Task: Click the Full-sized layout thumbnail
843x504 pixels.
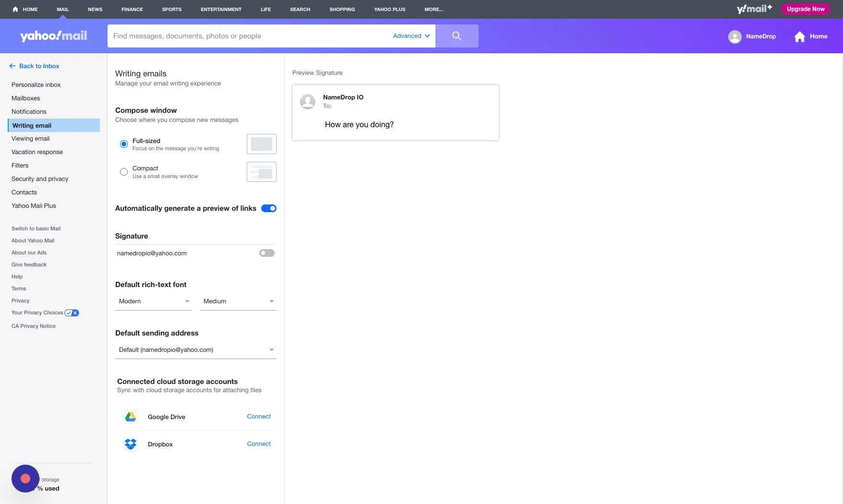Action: coord(262,144)
